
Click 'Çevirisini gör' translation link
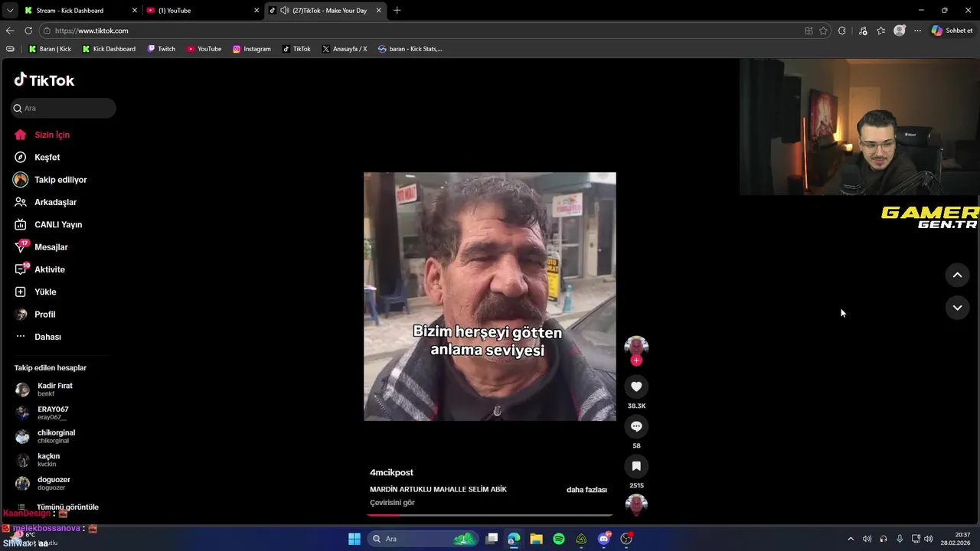392,503
